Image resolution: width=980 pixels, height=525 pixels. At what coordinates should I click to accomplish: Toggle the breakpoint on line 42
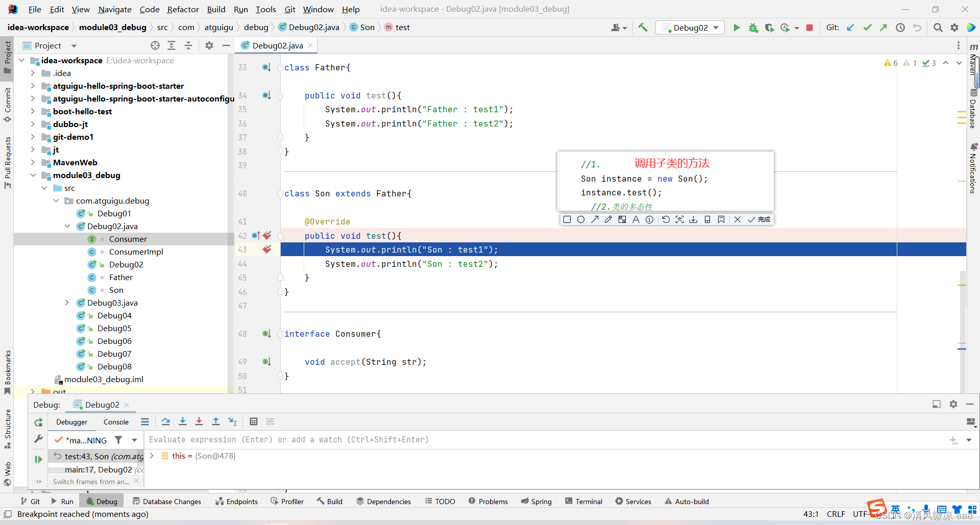pyautogui.click(x=267, y=236)
